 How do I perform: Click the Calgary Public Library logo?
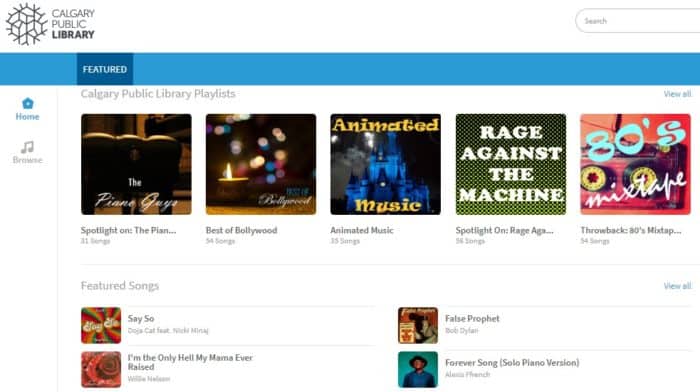[x=50, y=24]
